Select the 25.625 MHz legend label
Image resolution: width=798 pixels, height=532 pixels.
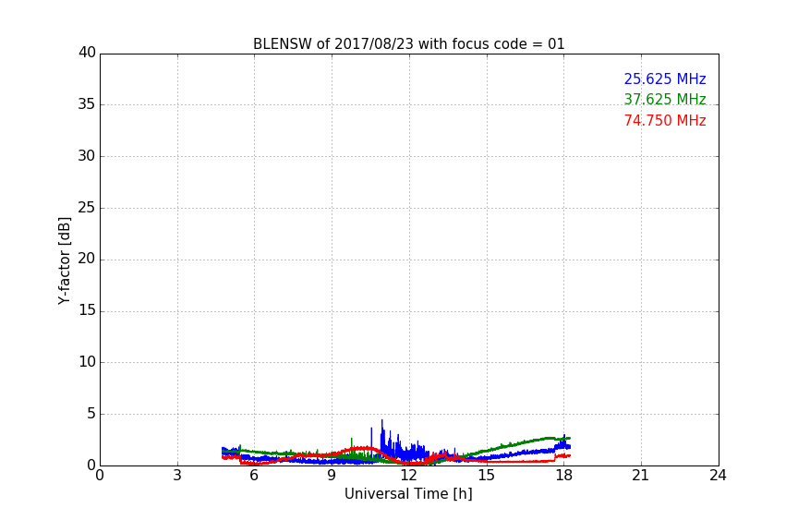click(x=665, y=79)
